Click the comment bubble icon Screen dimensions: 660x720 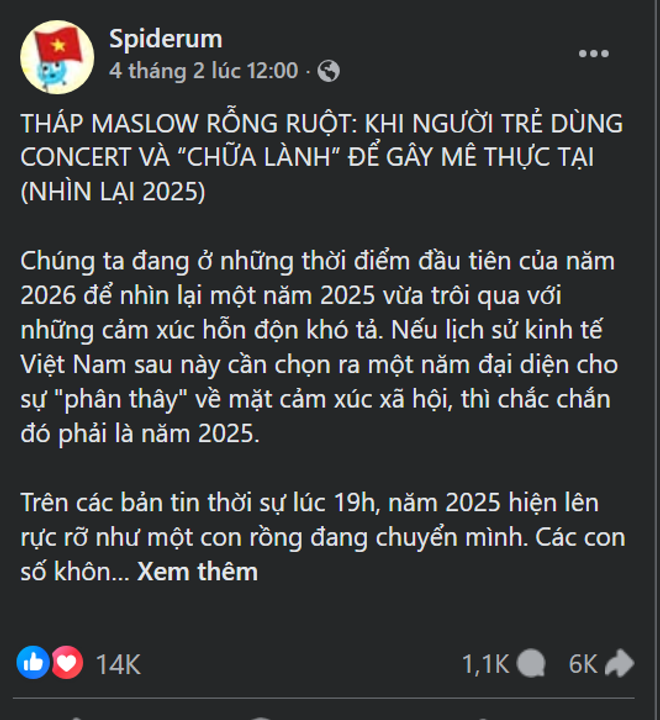533,663
